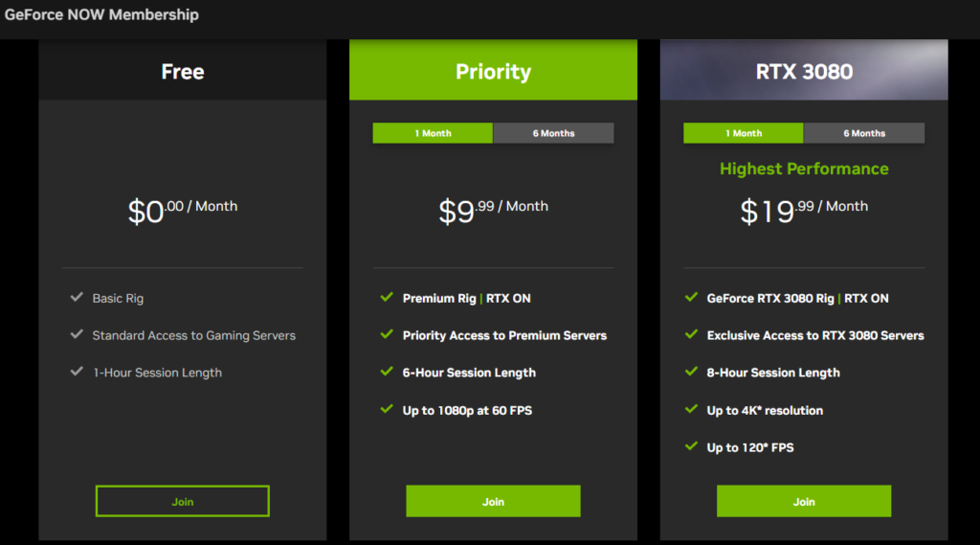
Task: Click the RTX 3080 plan header
Action: click(804, 70)
